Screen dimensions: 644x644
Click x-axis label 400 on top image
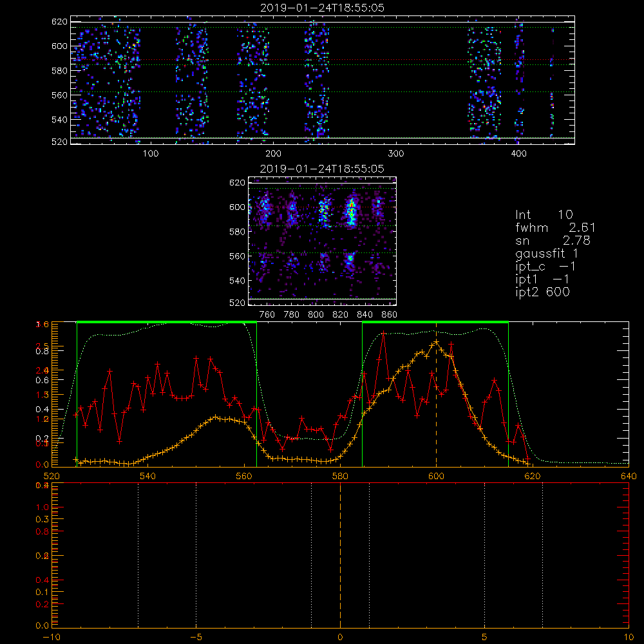pyautogui.click(x=518, y=154)
